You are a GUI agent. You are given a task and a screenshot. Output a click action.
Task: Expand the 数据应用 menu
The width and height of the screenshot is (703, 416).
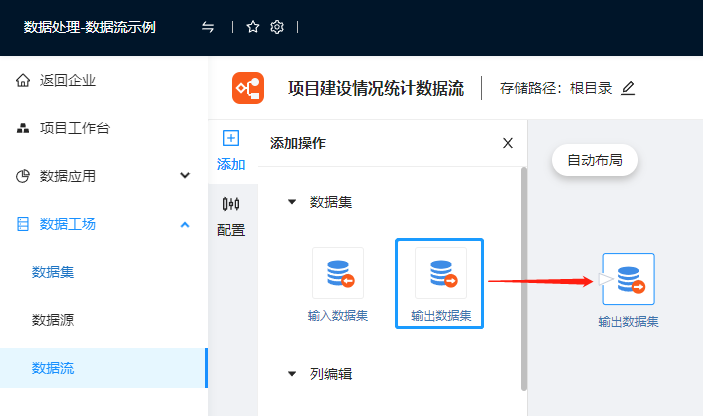click(x=185, y=176)
